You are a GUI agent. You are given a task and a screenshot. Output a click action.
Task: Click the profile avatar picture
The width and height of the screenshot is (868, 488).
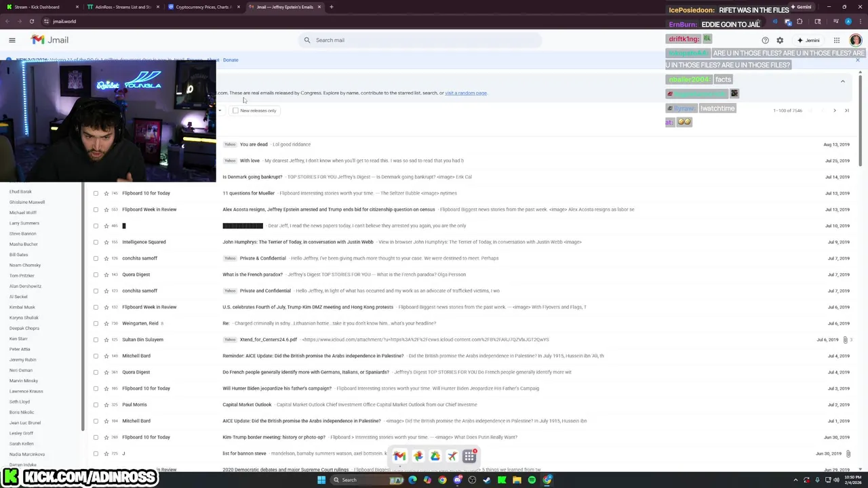coord(854,40)
